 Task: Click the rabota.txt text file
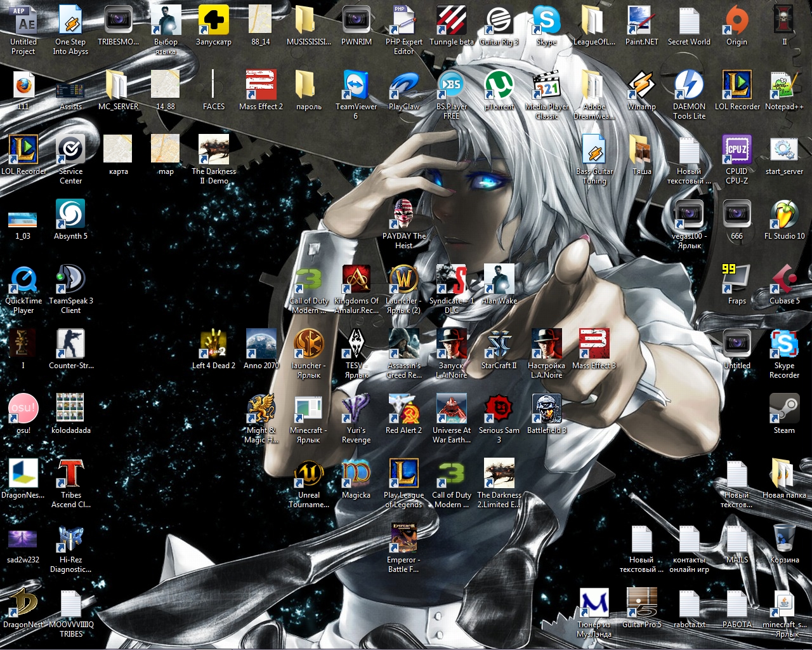click(x=689, y=604)
